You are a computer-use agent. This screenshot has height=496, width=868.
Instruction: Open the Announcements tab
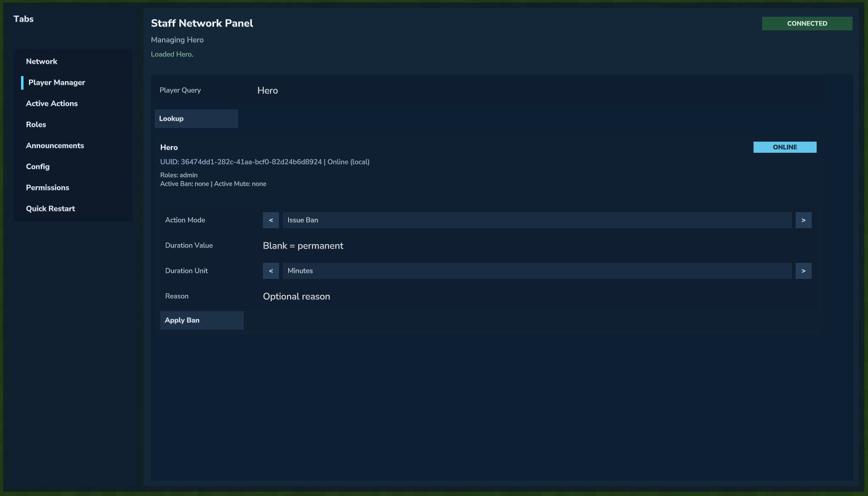55,146
